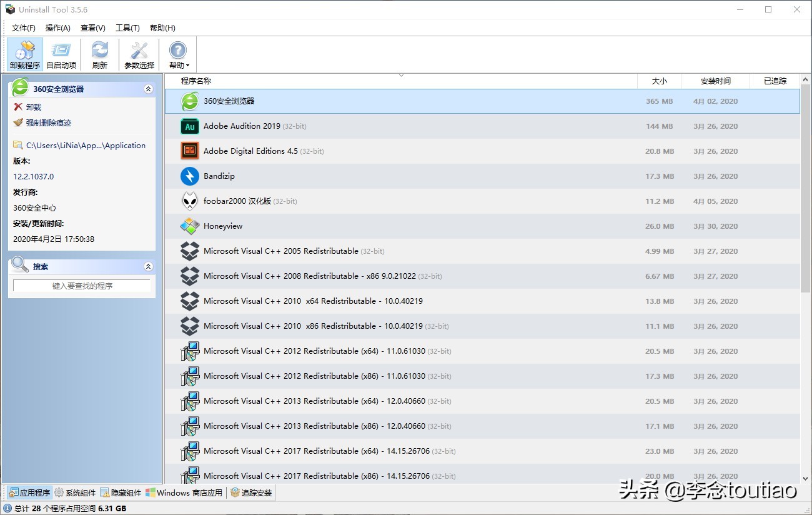Open 参数选择 preferences icon
812x515 pixels.
(x=139, y=54)
